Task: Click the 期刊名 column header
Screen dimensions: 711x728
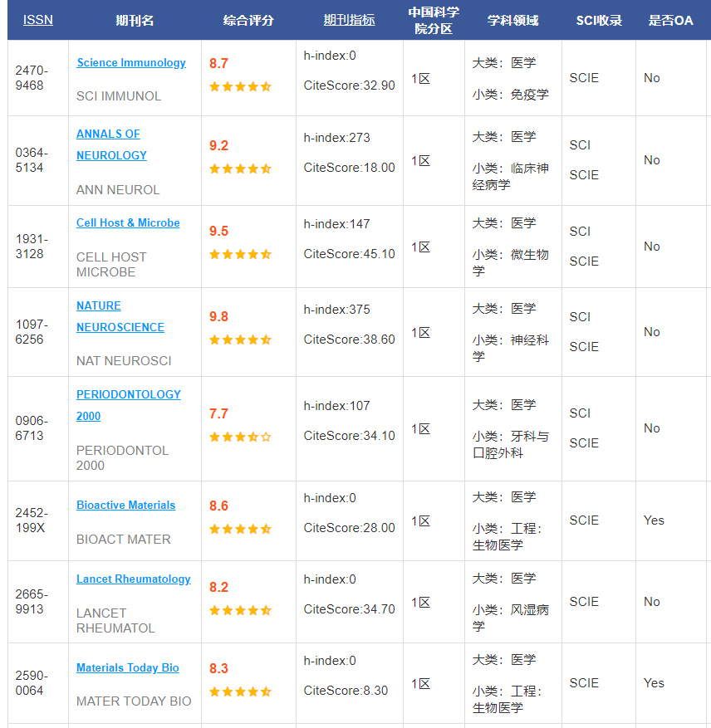Action: coord(135,20)
